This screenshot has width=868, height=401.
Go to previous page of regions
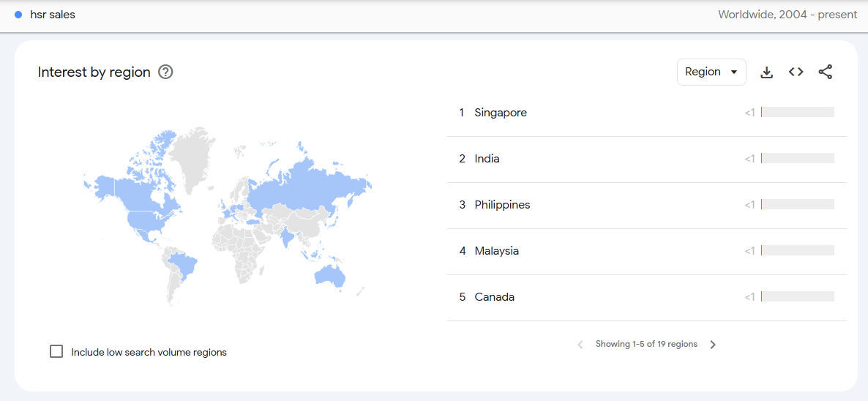[x=580, y=345]
